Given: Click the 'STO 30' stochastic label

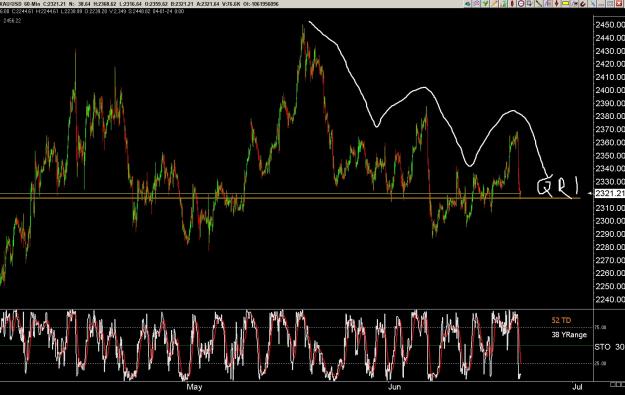Looking at the screenshot, I should 609,347.
